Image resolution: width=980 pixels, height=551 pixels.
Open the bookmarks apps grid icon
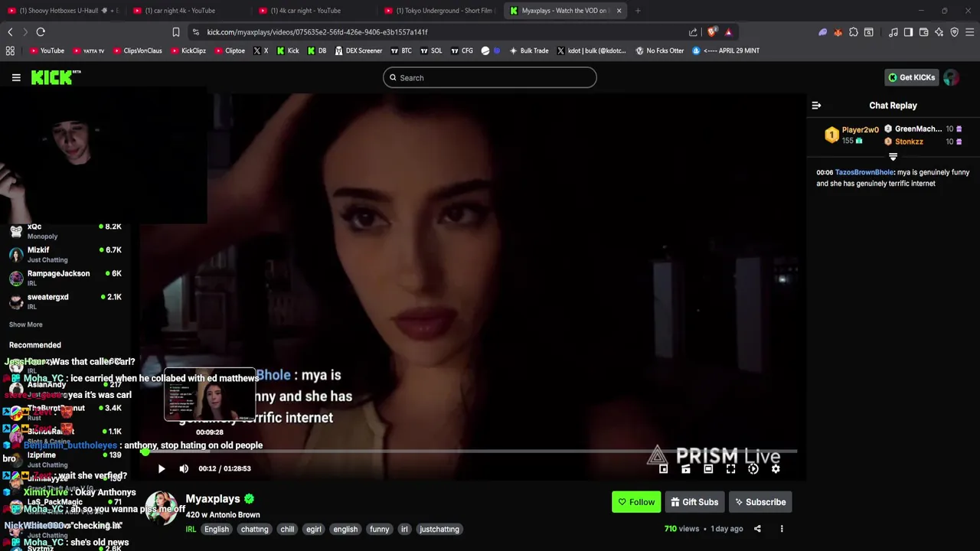10,51
